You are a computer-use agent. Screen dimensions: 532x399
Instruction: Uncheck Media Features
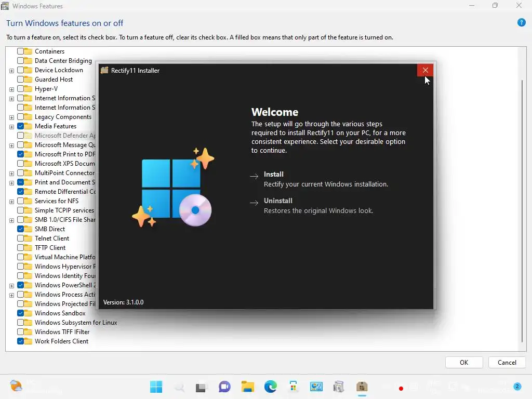click(x=20, y=126)
